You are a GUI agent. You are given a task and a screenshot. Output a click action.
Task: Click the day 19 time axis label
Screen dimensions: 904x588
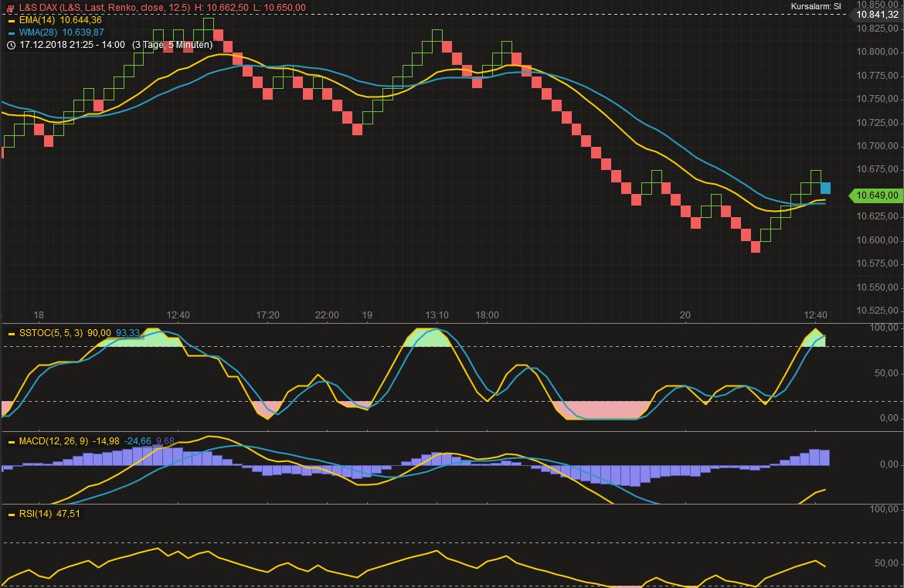point(367,315)
